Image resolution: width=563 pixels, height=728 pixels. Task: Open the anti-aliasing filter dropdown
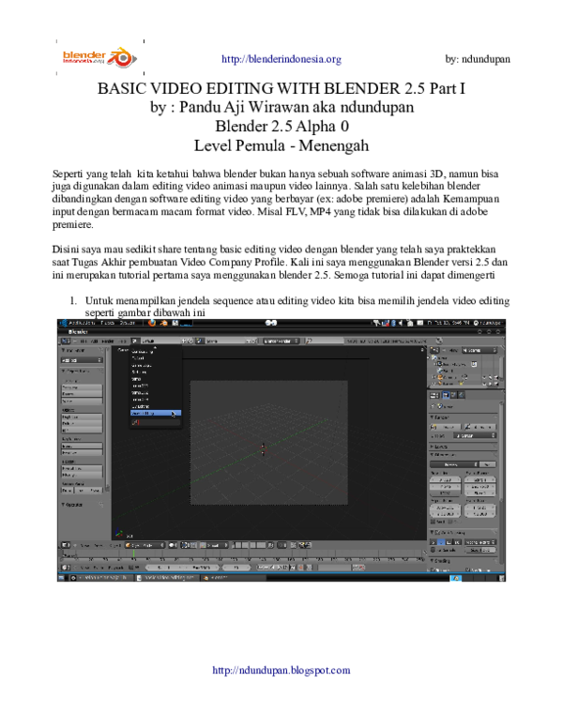(x=480, y=542)
